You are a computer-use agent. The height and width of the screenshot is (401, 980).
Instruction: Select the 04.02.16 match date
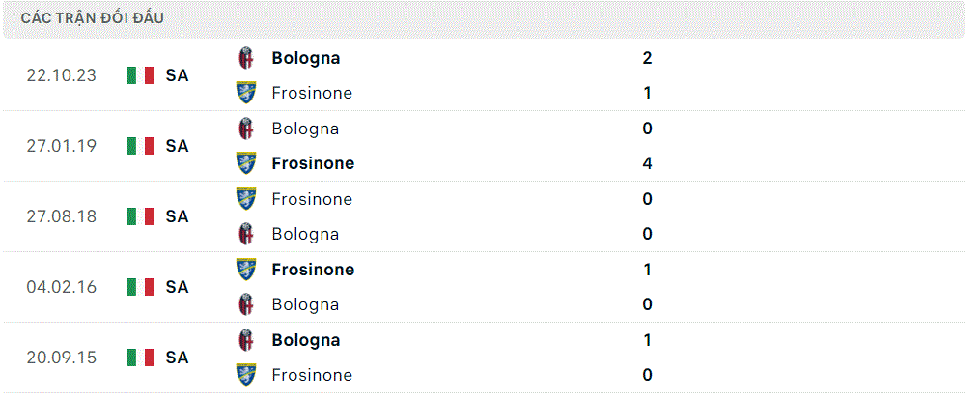(x=61, y=287)
